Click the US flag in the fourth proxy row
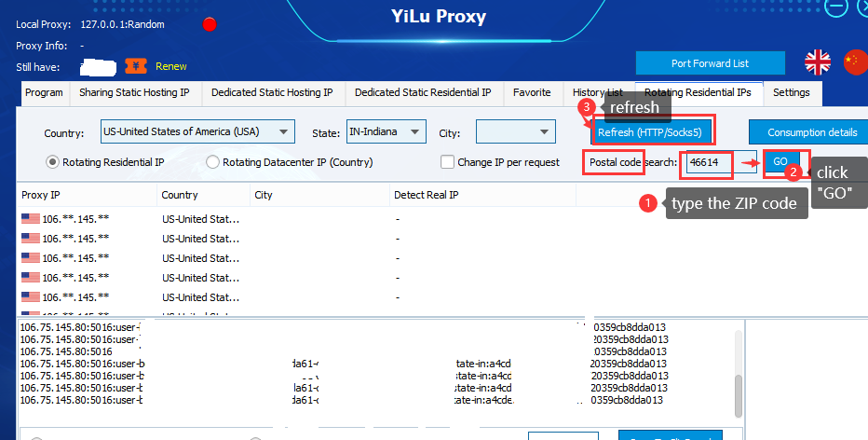This screenshot has height=440, width=868. (31, 277)
